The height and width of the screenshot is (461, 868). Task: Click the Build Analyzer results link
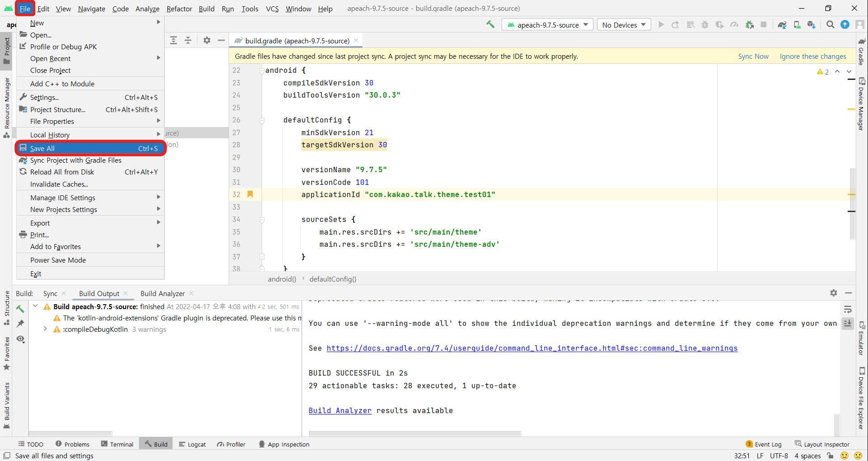coord(340,410)
